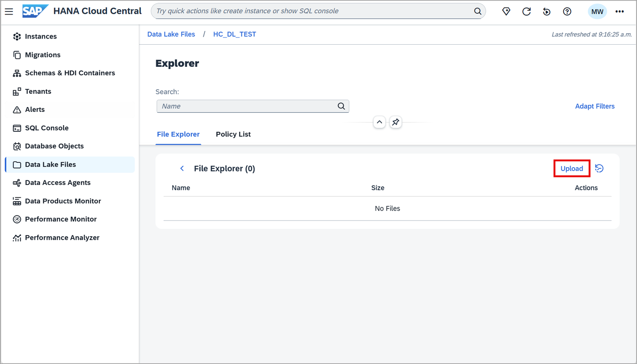Open Alerts in the sidebar
Image resolution: width=637 pixels, height=364 pixels.
click(70, 110)
